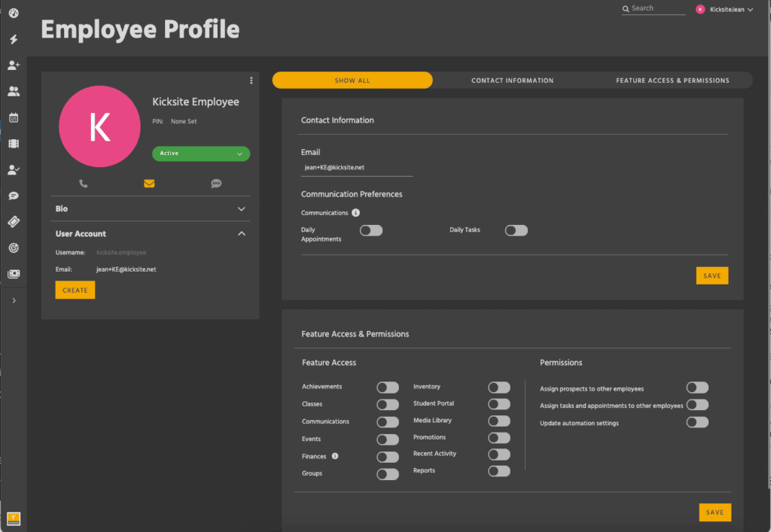Viewport: 771px width, 532px height.
Task: Toggle Daily Tasks switch
Action: pyautogui.click(x=517, y=230)
